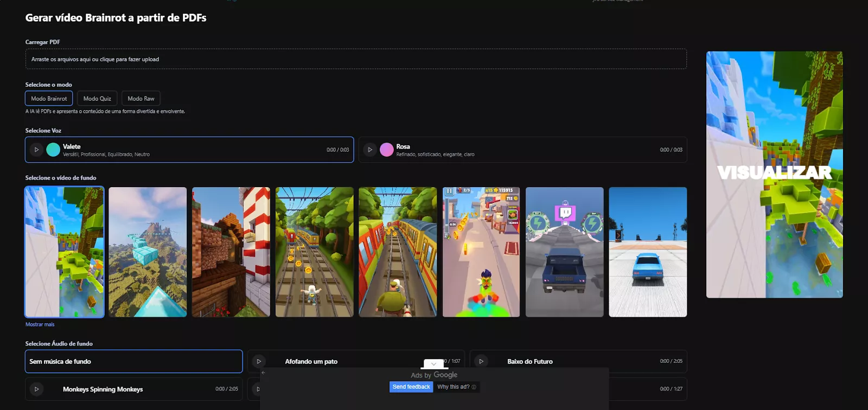Click Valete's 0:00 / 0:03 timer
This screenshot has height=410, width=868.
click(x=338, y=150)
